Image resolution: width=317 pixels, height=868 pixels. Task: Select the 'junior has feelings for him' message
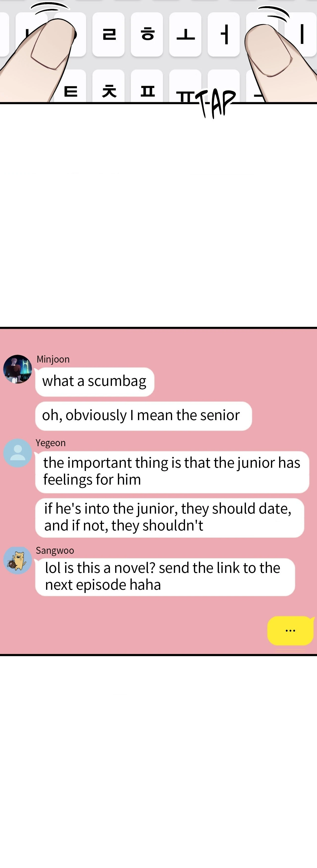tap(172, 472)
